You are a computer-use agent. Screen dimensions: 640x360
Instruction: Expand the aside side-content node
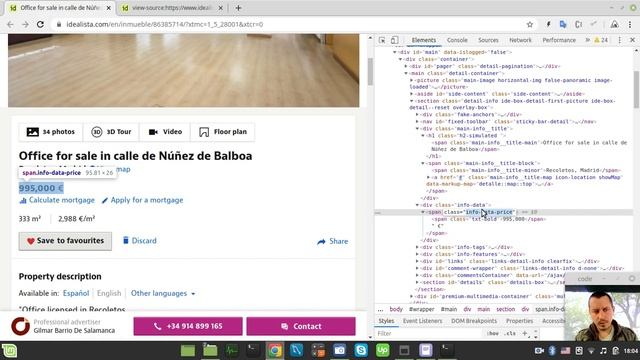(x=412, y=94)
